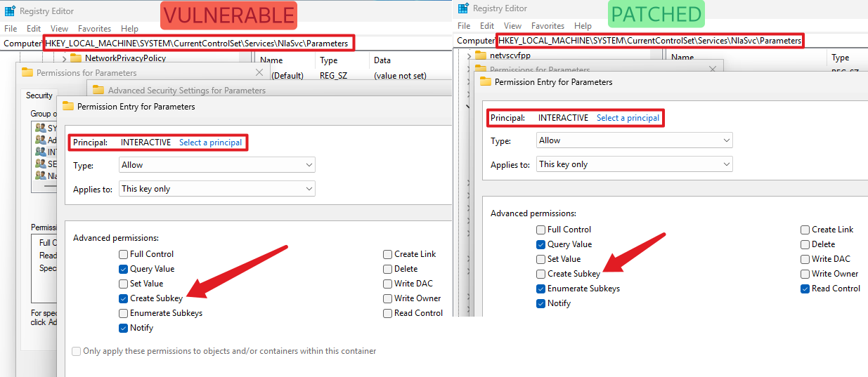This screenshot has height=377, width=868.
Task: Expand the NetworkPrivacyPolicy tree node arrow
Action: click(x=65, y=58)
